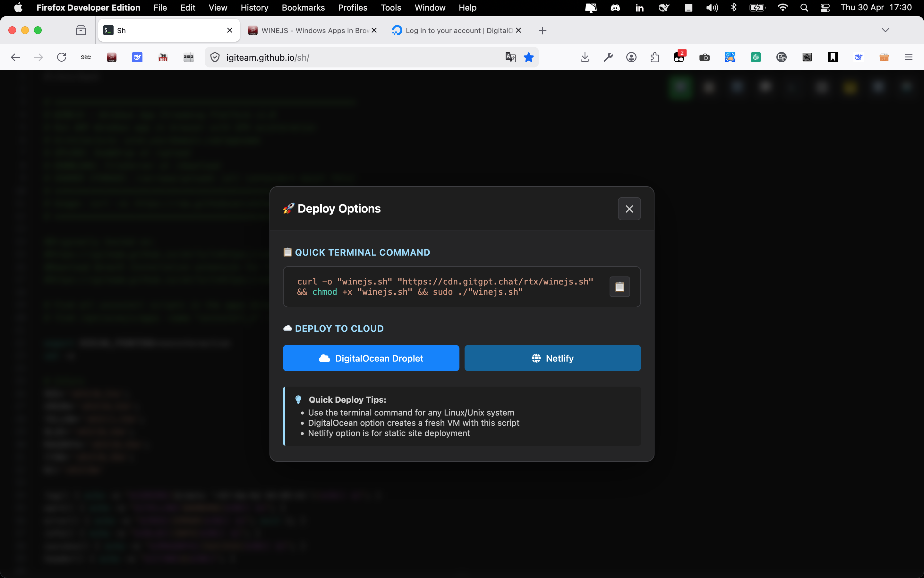Viewport: 924px width, 578px height.
Task: Open the YouTube bookmark in toolbar
Action: (x=163, y=57)
